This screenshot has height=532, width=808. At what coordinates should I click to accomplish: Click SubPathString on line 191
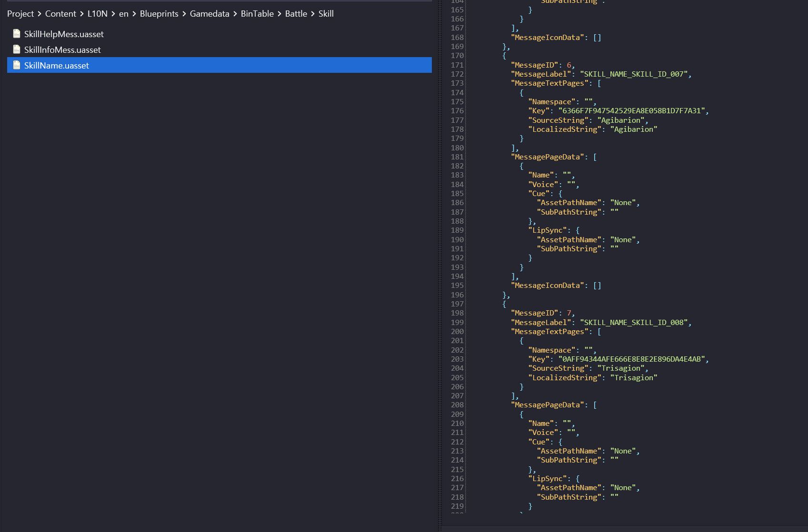[x=569, y=249]
